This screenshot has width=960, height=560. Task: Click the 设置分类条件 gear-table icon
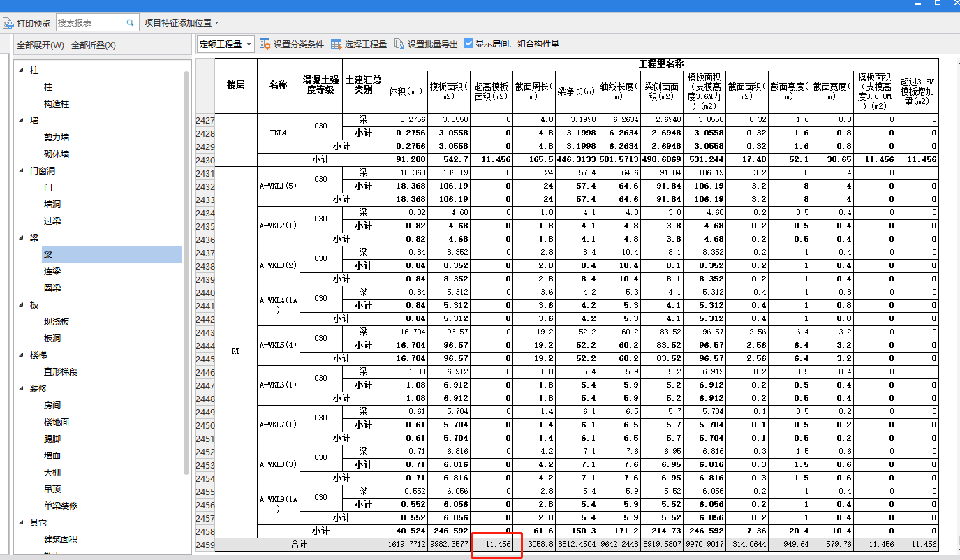[265, 44]
